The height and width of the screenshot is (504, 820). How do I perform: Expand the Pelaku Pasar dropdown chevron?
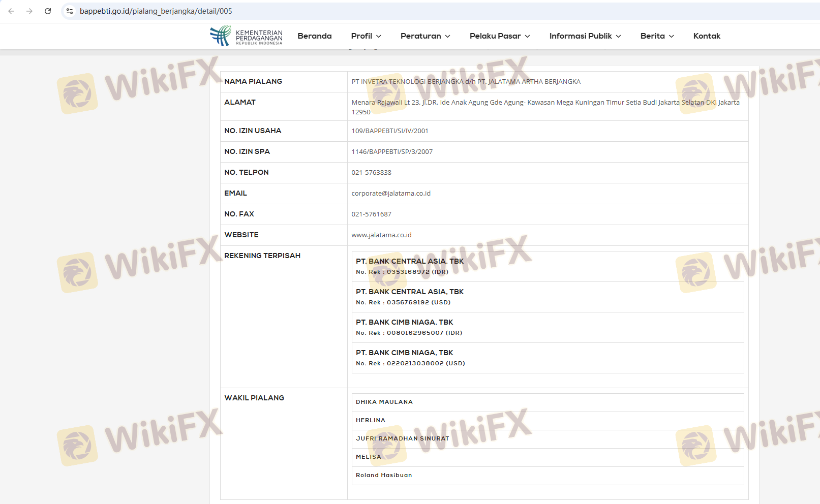pos(528,37)
